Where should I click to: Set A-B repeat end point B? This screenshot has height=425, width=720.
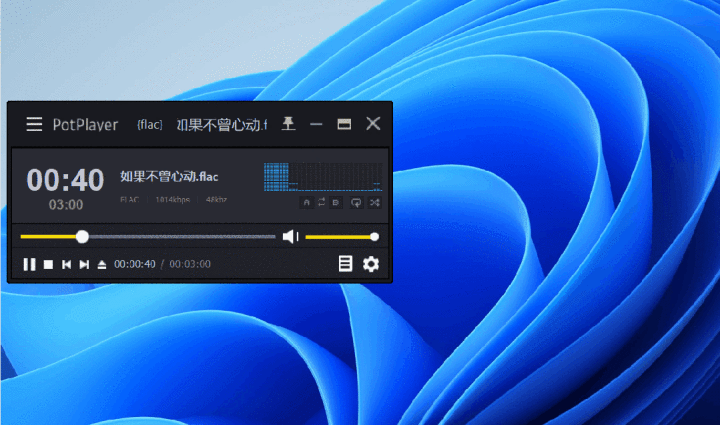[336, 202]
